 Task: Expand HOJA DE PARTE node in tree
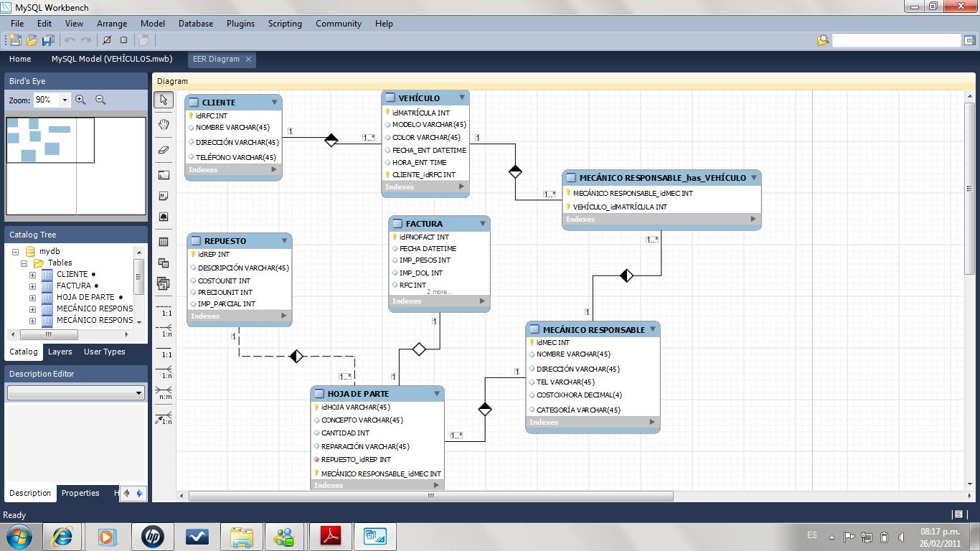tap(32, 298)
